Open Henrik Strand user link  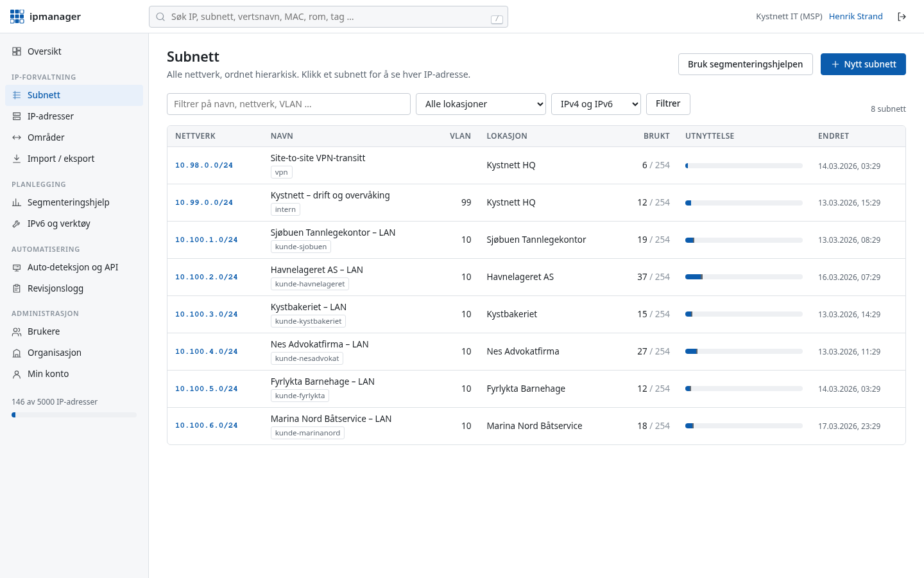pos(856,17)
